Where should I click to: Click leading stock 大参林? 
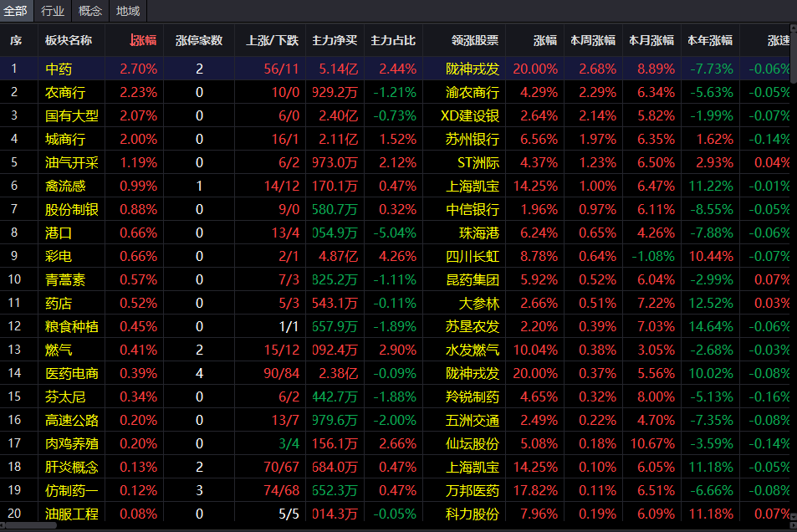coord(479,303)
